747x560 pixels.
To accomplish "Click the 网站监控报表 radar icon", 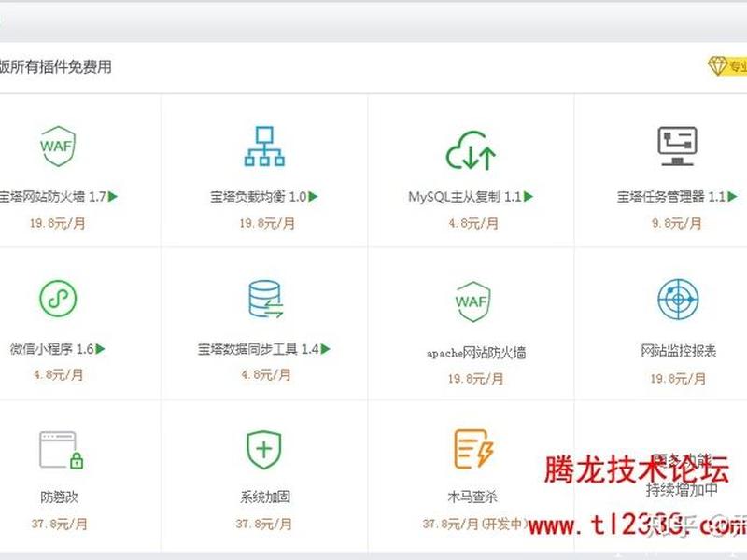I will click(x=679, y=299).
